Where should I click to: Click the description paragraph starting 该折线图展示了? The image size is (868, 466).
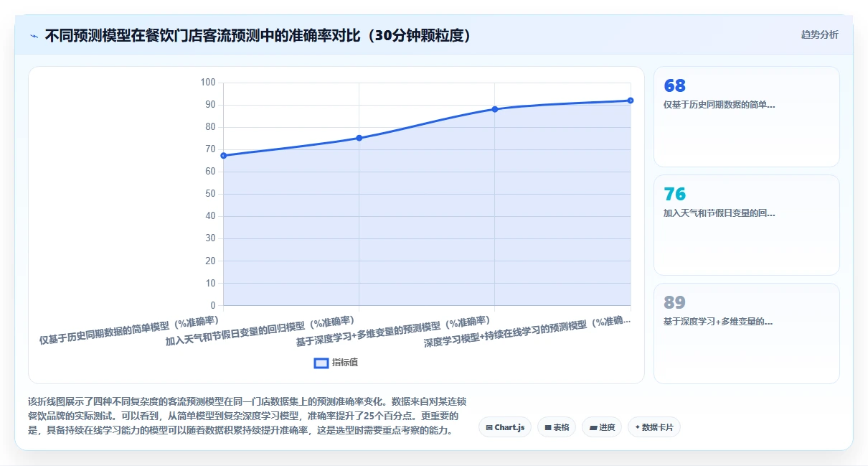point(249,416)
